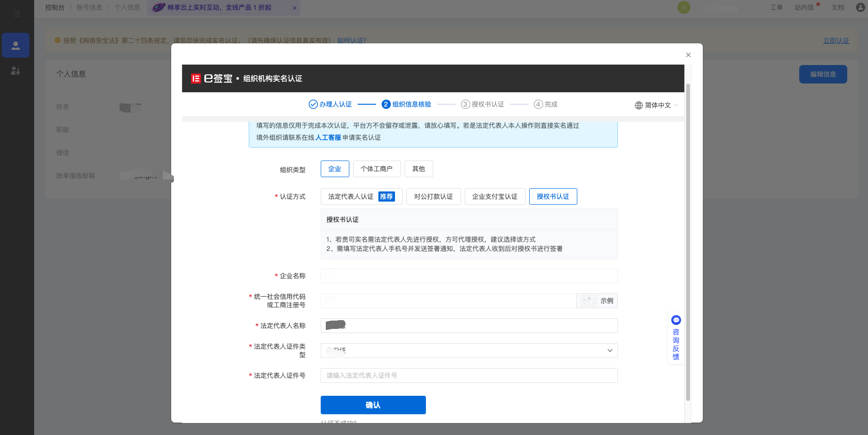Viewport: 868px width, 435px height.
Task: Click the blue 确认 button
Action: [373, 405]
